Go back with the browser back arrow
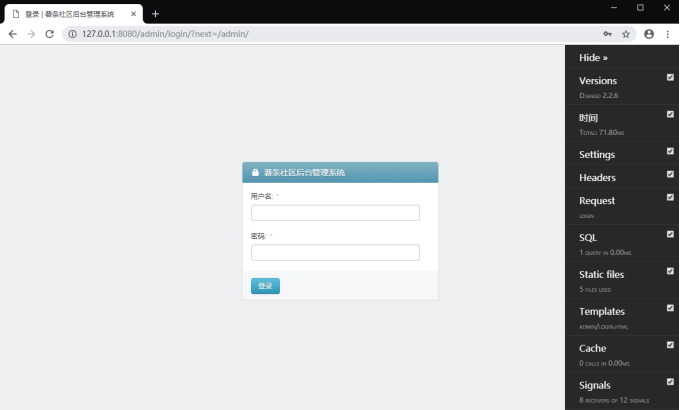Screen dimensions: 680x410 pos(13,34)
